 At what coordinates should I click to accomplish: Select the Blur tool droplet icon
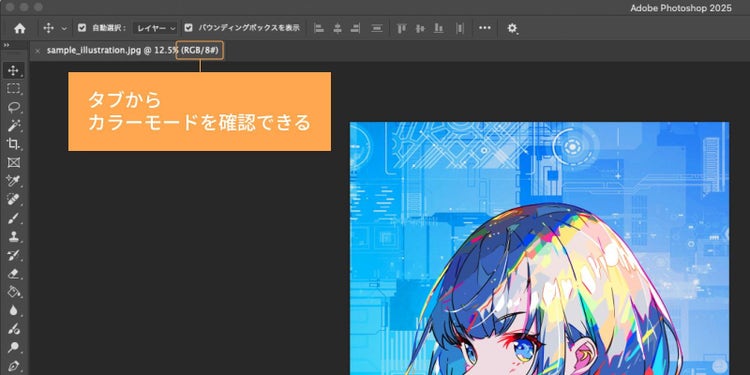[13, 310]
